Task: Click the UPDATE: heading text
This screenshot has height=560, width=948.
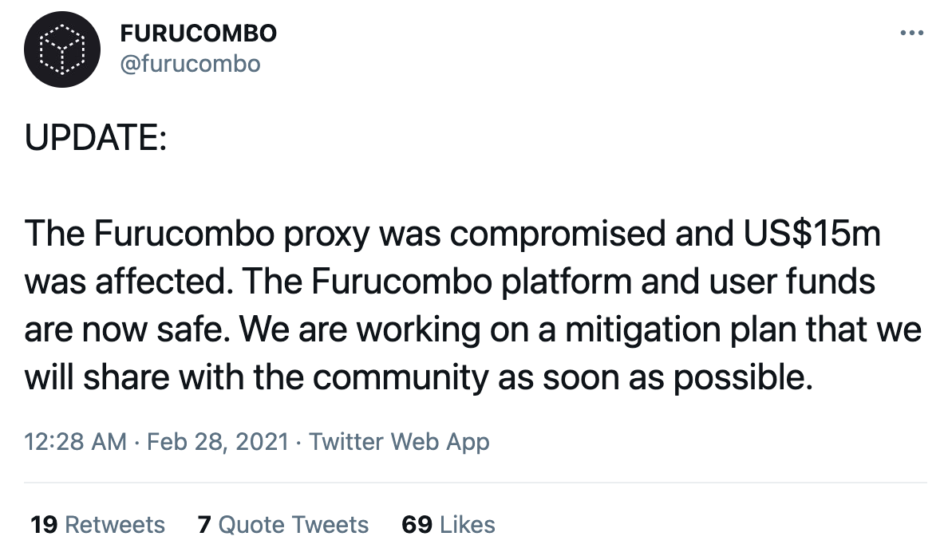Action: click(x=96, y=137)
